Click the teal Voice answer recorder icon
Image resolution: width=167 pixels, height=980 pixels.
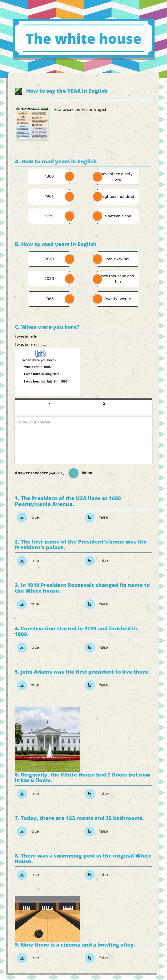[73, 473]
